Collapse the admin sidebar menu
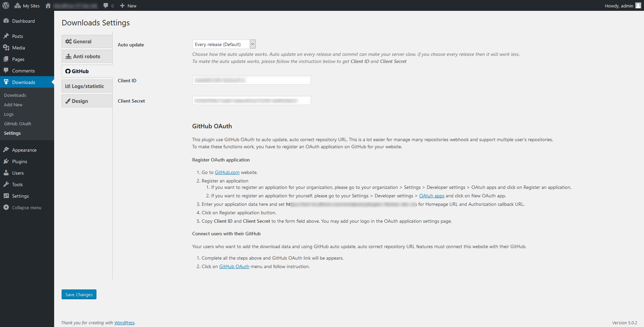Viewport: 644px width, 327px height. 27,208
